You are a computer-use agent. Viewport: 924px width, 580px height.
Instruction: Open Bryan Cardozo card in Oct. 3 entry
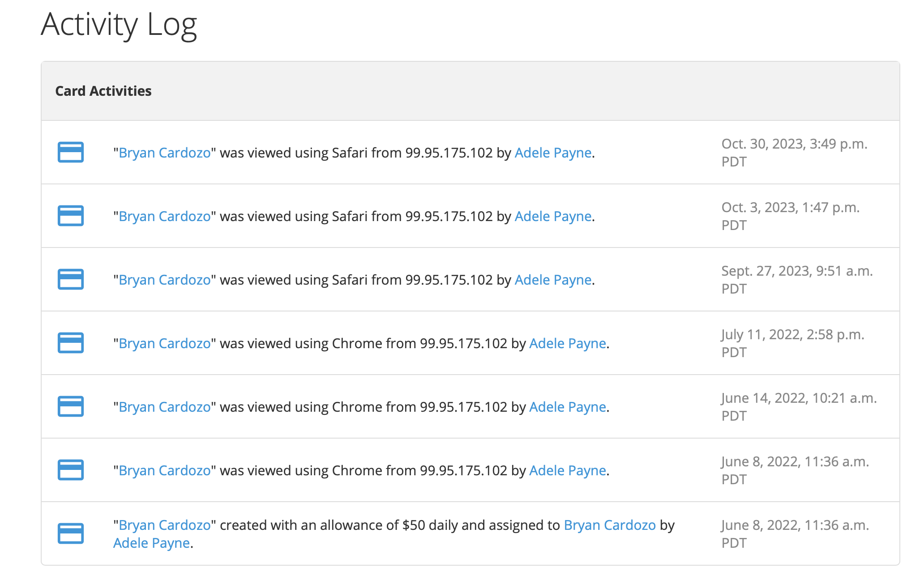click(164, 217)
